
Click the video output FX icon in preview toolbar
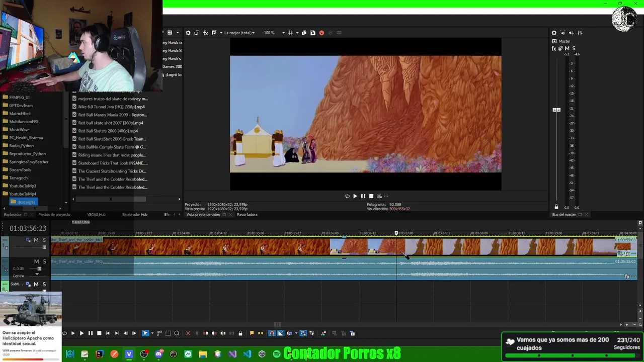(x=205, y=33)
